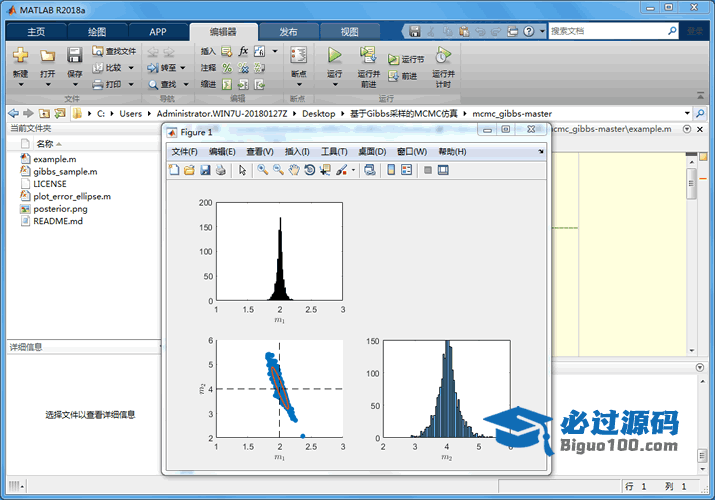Click Run and Time (运行并计时) icon
The image size is (715, 500).
(x=443, y=55)
